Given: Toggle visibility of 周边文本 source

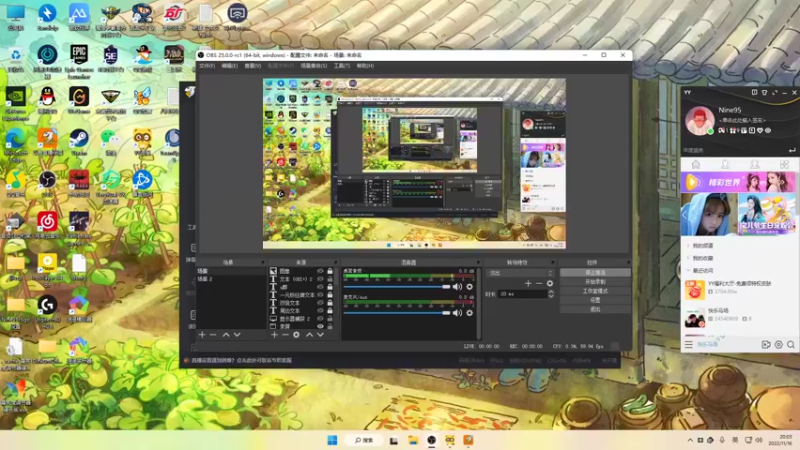Looking at the screenshot, I should click(320, 311).
